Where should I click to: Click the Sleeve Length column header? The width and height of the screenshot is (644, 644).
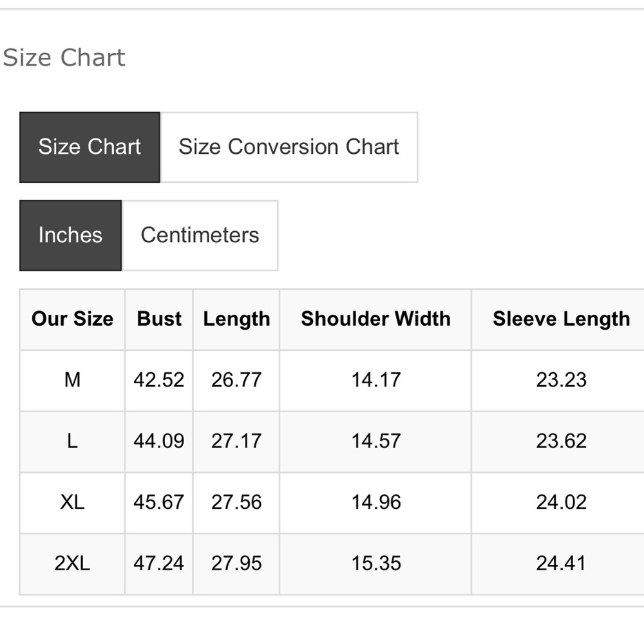tap(561, 319)
